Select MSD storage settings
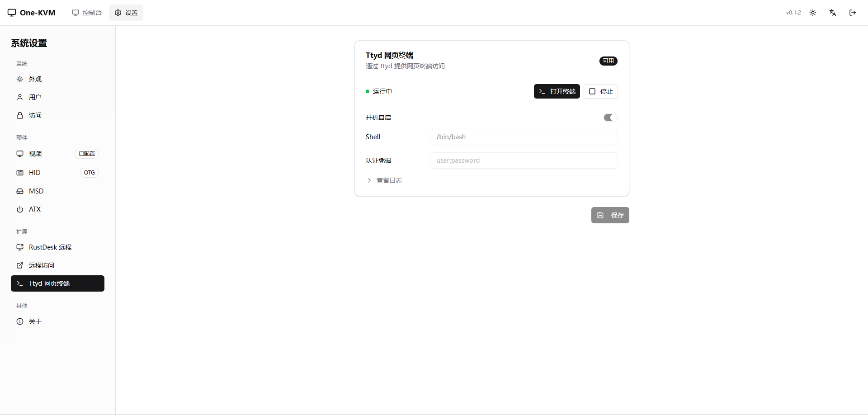 [36, 191]
